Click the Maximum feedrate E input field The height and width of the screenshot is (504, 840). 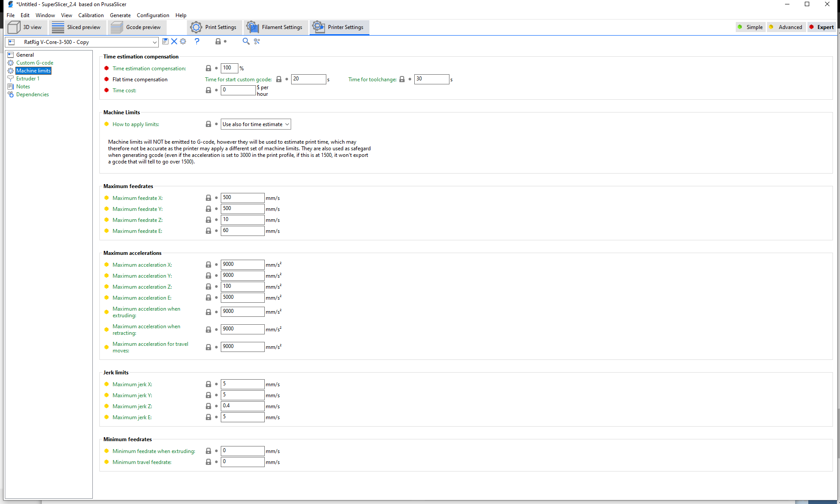[242, 231]
